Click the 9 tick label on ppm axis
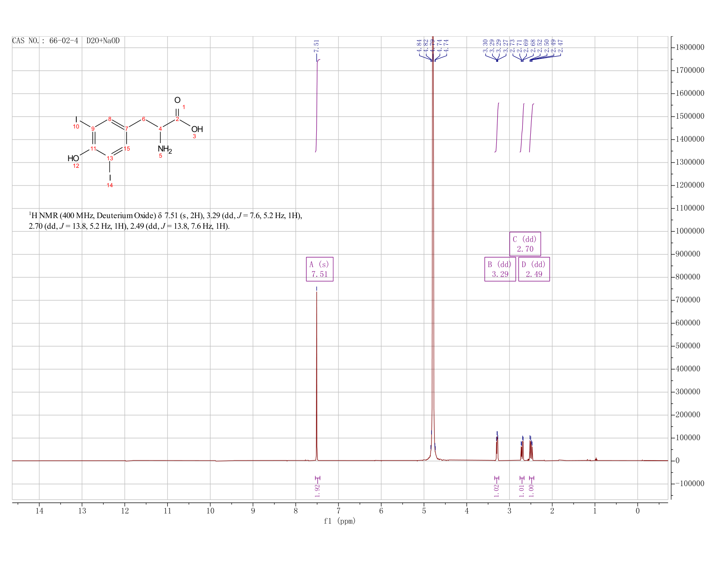 coord(253,511)
